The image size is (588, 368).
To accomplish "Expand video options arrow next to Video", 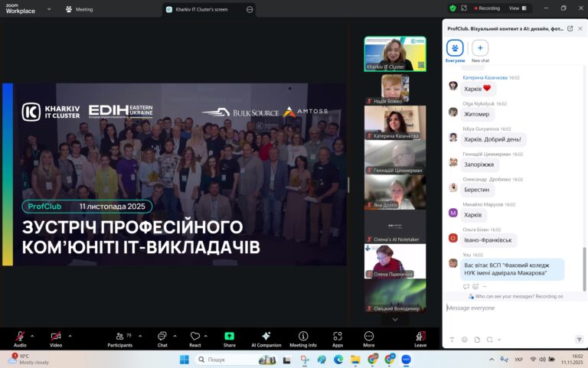I will click(70, 336).
